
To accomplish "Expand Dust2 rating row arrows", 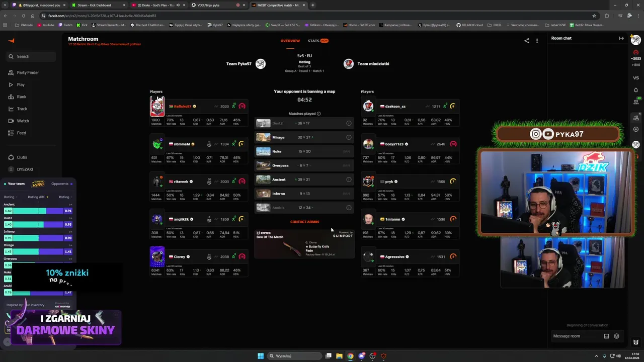I will (x=70, y=218).
